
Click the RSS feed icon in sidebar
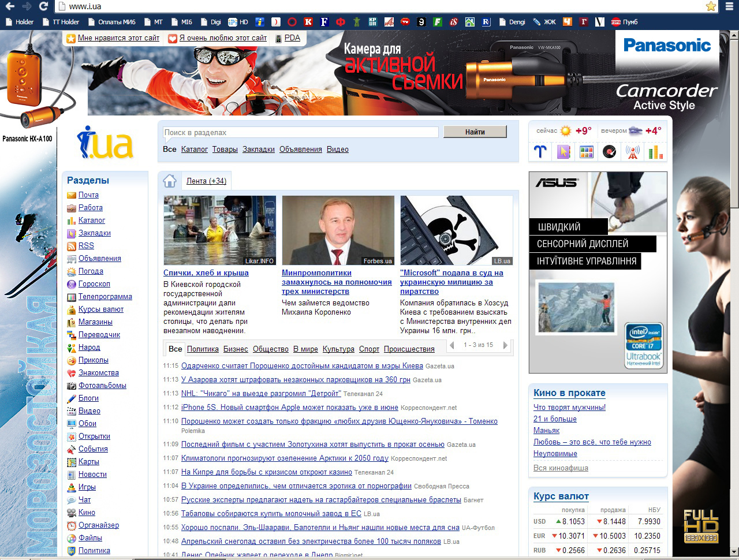[72, 246]
